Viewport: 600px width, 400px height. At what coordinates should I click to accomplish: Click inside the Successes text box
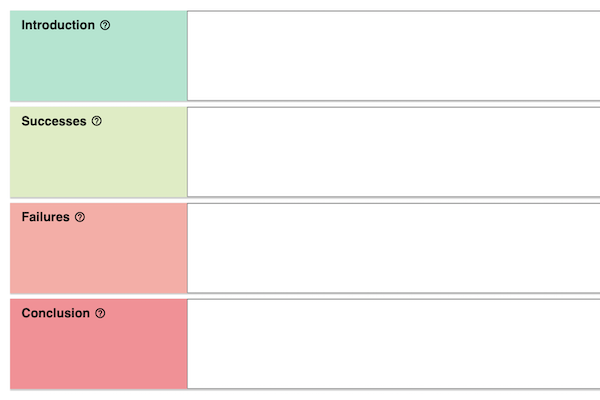[393, 152]
